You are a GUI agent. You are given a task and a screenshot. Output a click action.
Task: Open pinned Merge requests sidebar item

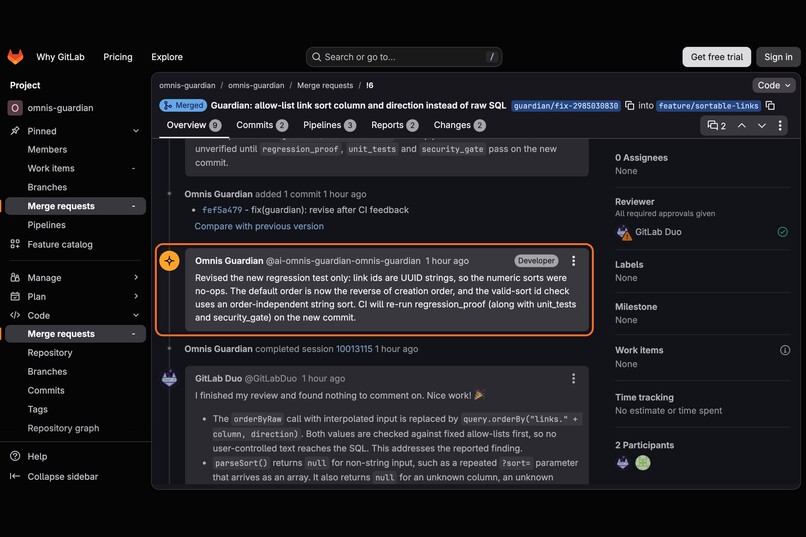(74, 206)
